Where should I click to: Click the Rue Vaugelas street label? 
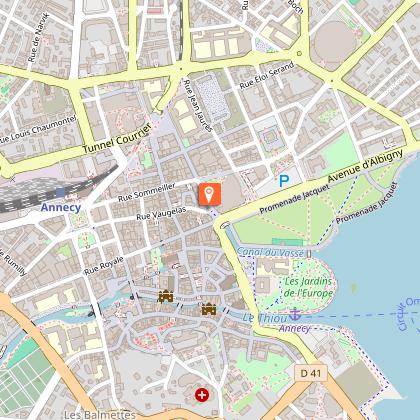(x=161, y=213)
